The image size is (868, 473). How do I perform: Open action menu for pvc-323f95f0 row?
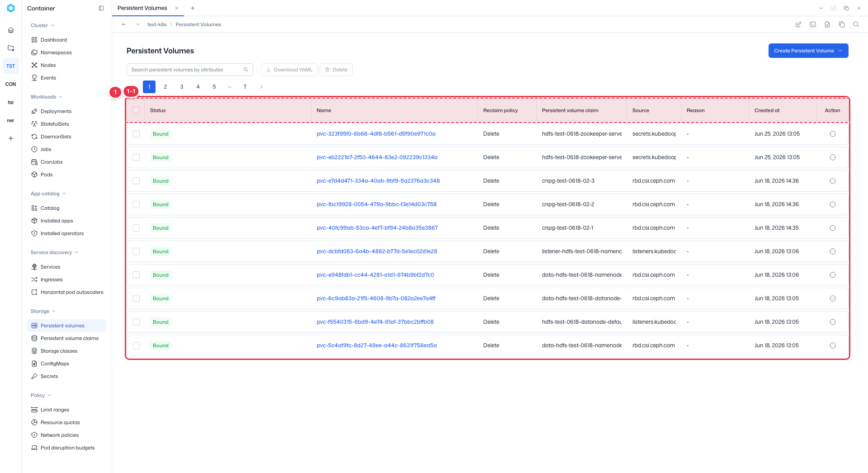833,134
